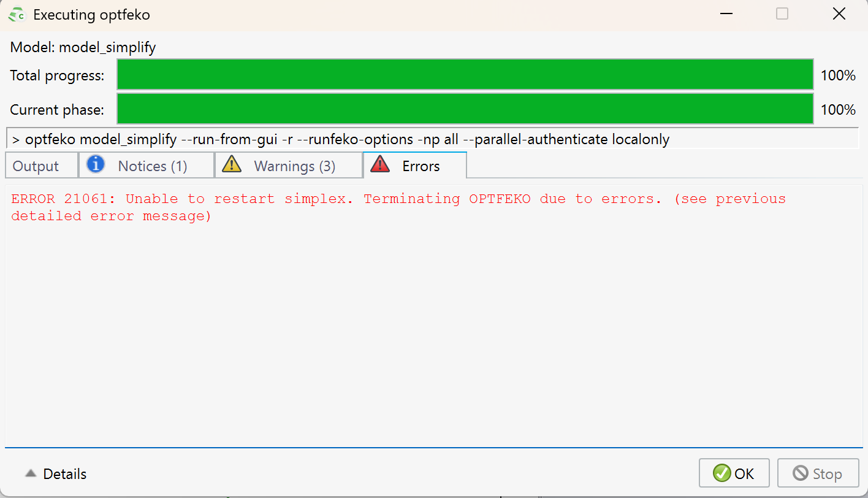The height and width of the screenshot is (498, 868).
Task: Close the Executing optfeko window
Action: tap(839, 14)
